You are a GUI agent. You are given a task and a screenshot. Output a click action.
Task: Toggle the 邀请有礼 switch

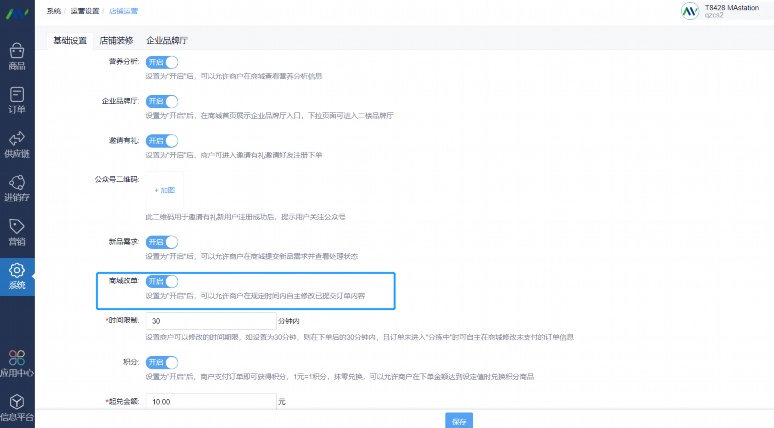162,141
